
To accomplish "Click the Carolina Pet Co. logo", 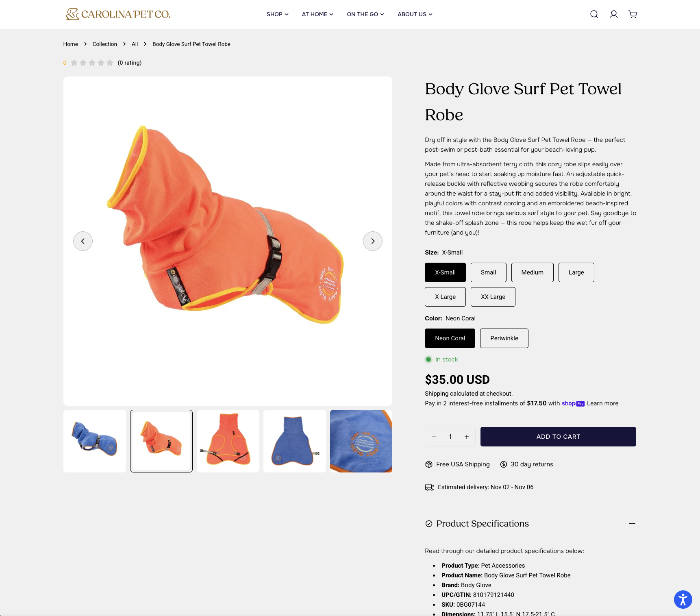I will coord(118,14).
